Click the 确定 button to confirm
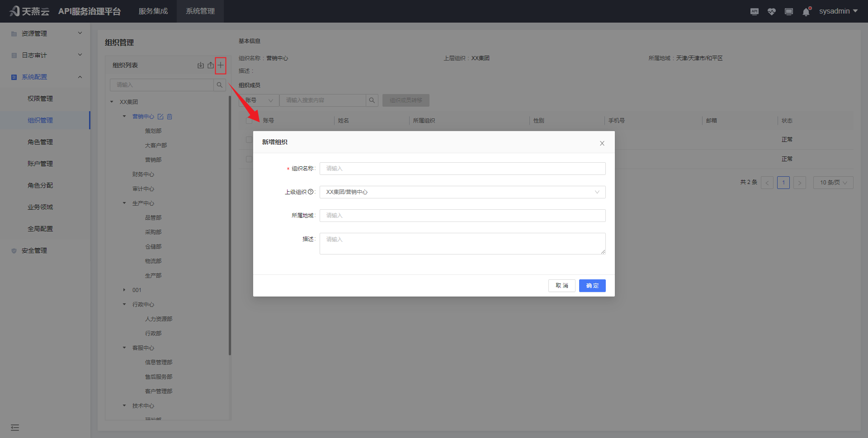Screen dimensions: 868x438 592,286
